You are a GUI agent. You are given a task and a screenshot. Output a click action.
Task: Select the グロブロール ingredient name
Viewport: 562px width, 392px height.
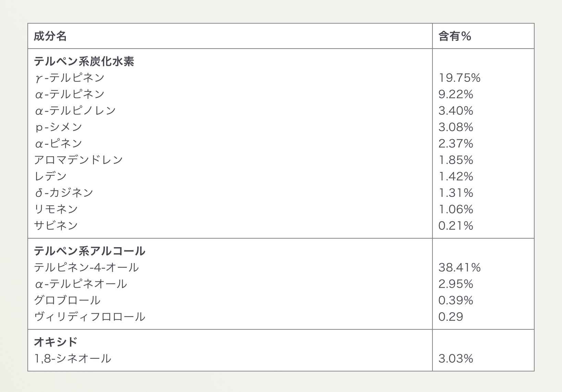67,300
